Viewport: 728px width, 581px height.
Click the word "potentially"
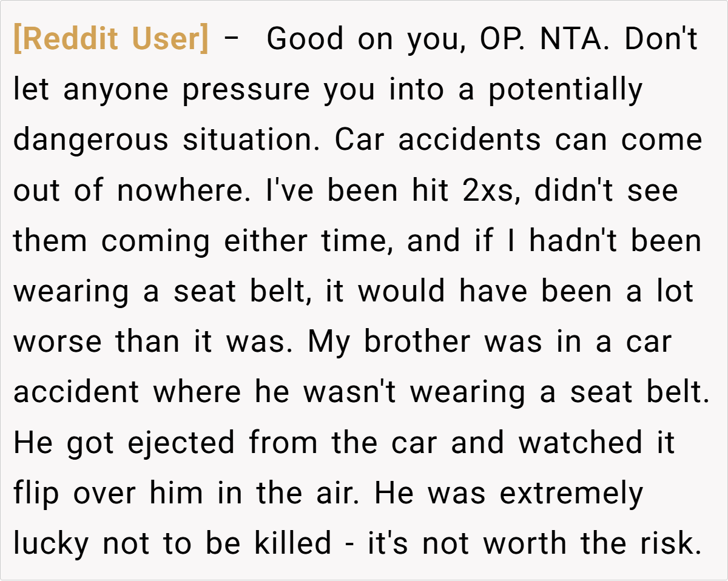pyautogui.click(x=565, y=90)
